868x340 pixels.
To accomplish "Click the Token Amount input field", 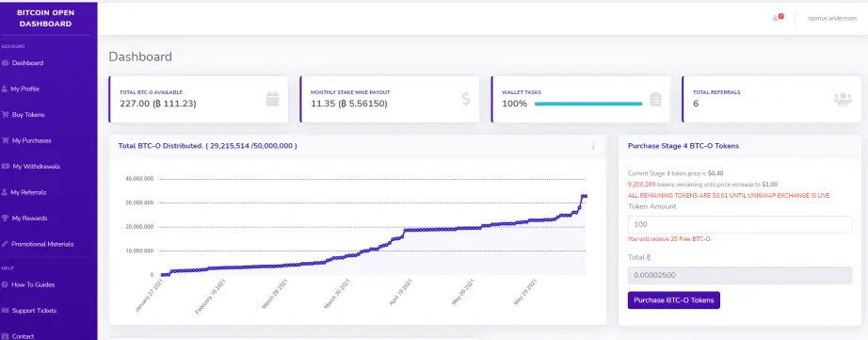I will click(740, 224).
